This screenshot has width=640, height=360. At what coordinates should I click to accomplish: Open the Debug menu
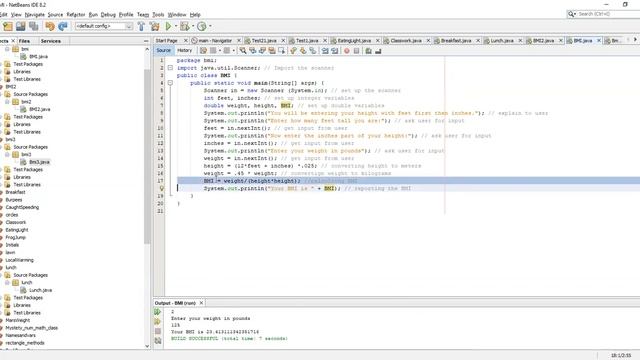point(108,15)
